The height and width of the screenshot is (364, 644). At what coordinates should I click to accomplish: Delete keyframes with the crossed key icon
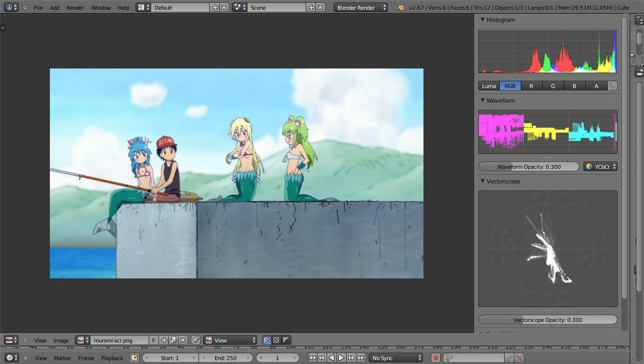click(x=519, y=358)
